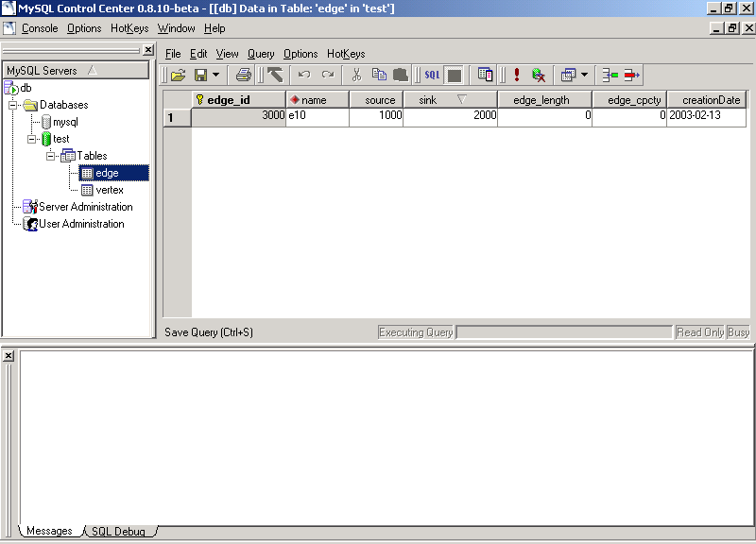Screen dimensions: 756x544
Task: Select the vertex table in tree
Action: point(103,190)
